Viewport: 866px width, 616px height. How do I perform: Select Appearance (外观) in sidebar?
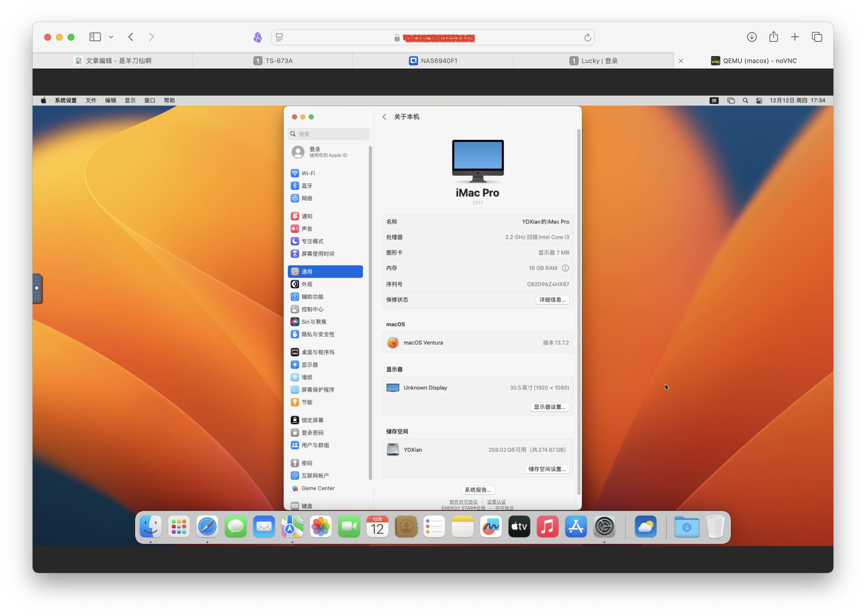click(325, 284)
